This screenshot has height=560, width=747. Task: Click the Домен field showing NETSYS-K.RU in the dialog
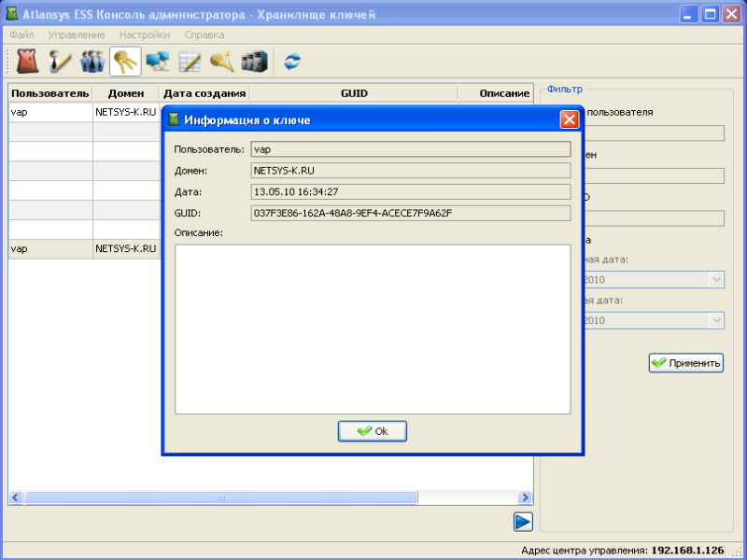[411, 171]
